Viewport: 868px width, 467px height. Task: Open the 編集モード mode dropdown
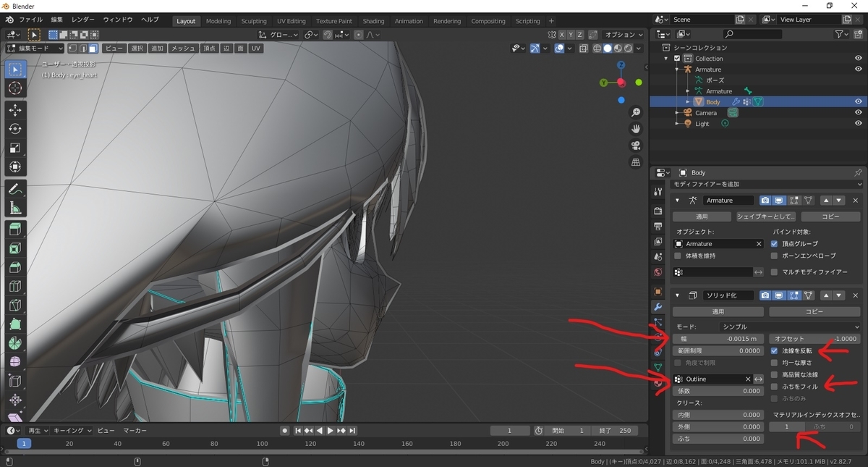[35, 49]
